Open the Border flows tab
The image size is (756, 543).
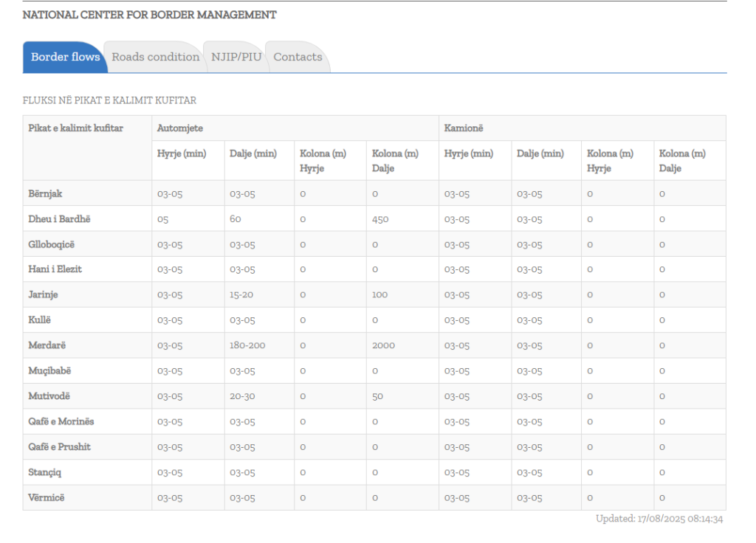pos(65,57)
